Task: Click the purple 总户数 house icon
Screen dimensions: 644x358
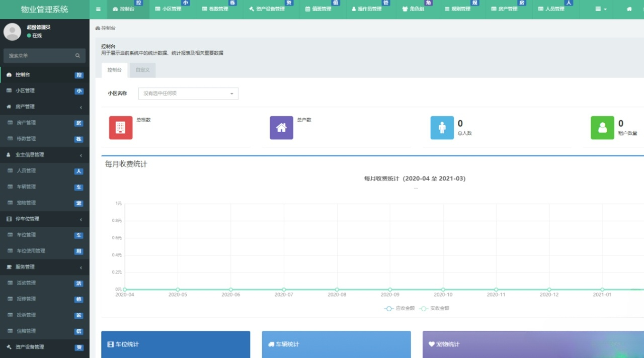Action: (x=281, y=128)
